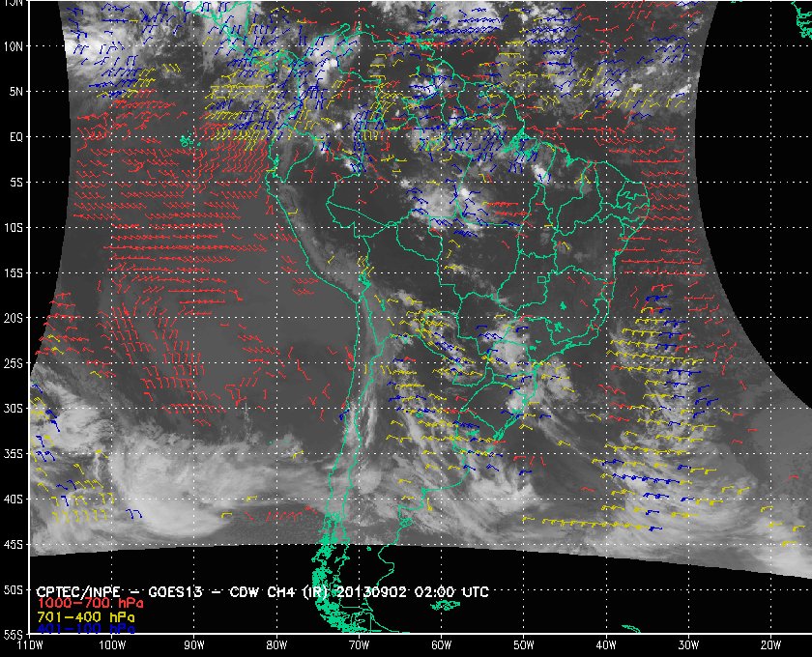Click the 100W longitude label
Image resolution: width=812 pixels, height=657 pixels.
click(x=112, y=645)
